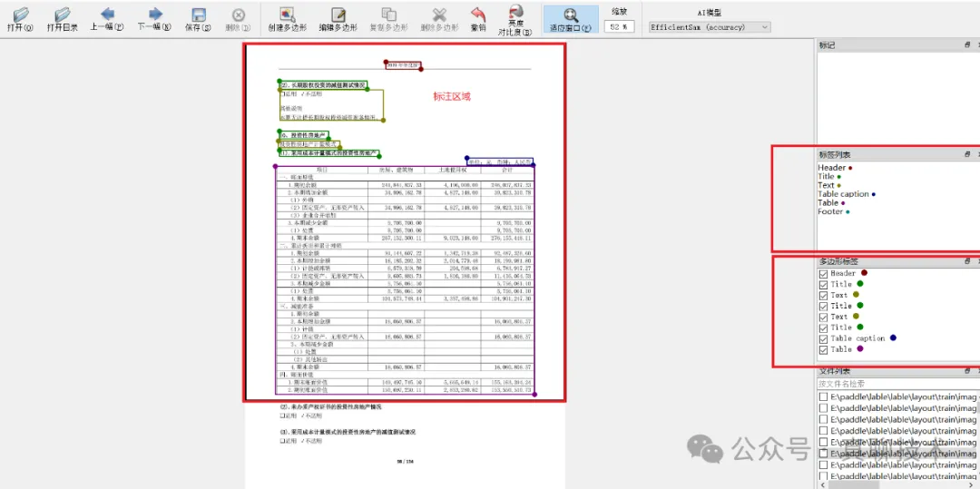This screenshot has height=489, width=980.
Task: Open 亮度对比度 brightness contrast tool
Action: tap(515, 19)
